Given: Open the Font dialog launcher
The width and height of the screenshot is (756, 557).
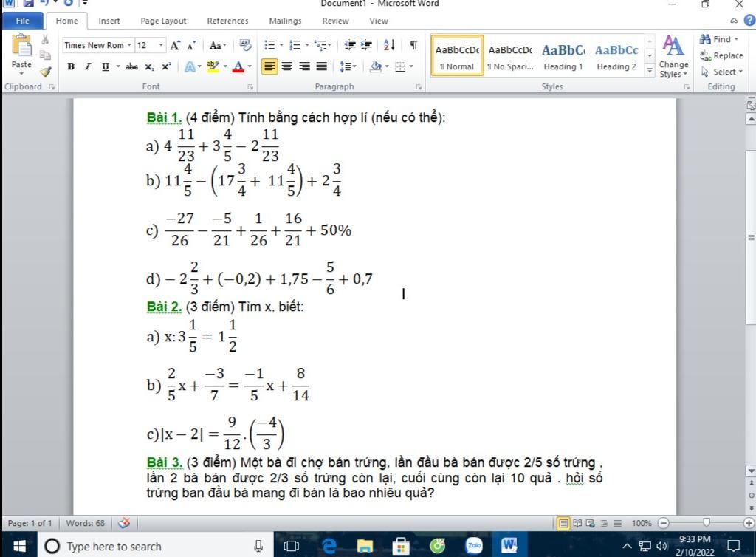Looking at the screenshot, I should click(250, 87).
